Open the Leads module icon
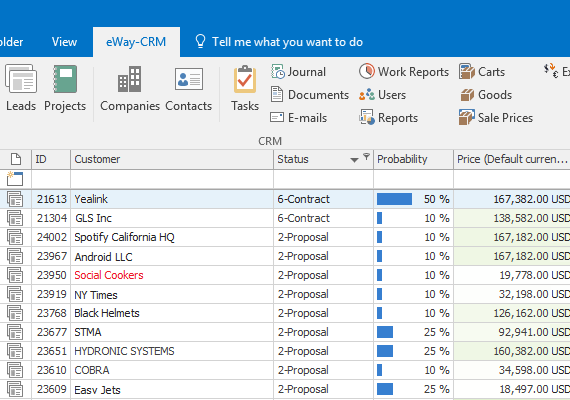570x400 pixels. (21, 79)
